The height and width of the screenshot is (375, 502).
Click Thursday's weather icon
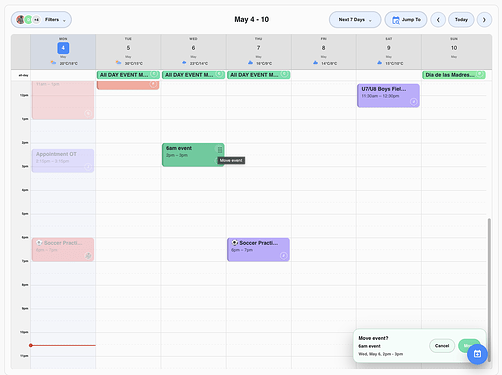tap(250, 63)
